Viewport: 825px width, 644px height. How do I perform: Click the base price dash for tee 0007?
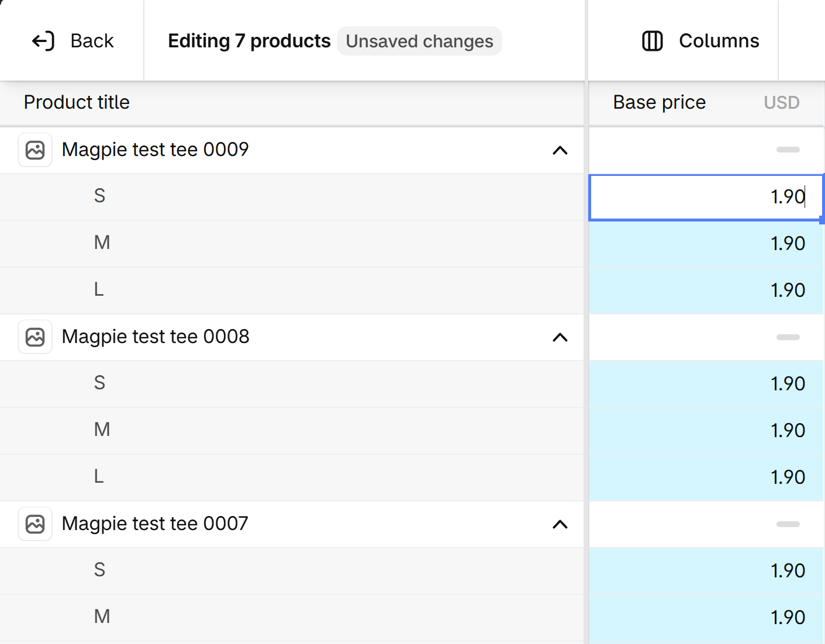(788, 524)
